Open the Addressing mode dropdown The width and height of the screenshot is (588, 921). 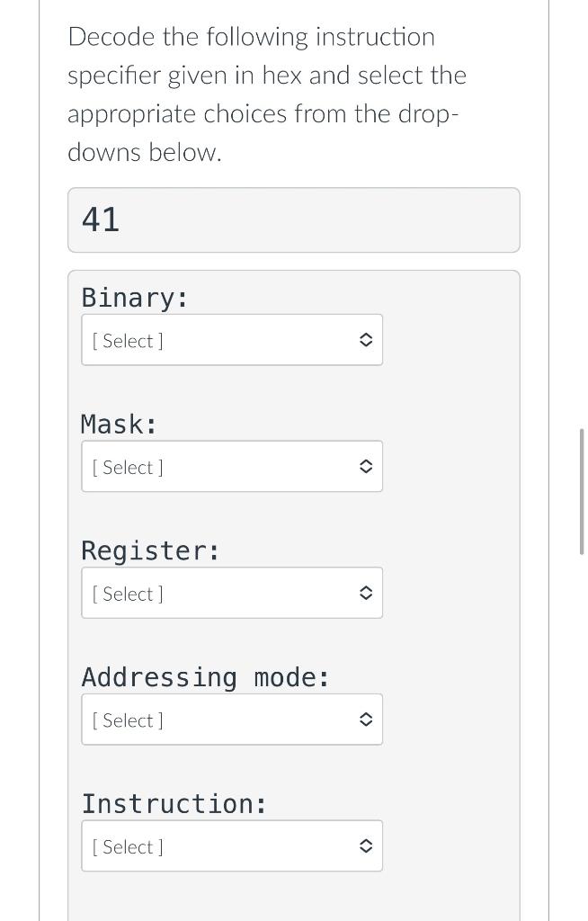point(232,719)
